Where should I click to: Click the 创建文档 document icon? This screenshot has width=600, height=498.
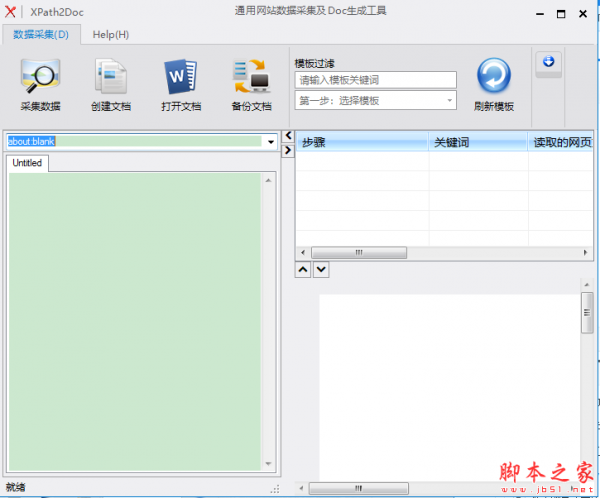tap(110, 77)
